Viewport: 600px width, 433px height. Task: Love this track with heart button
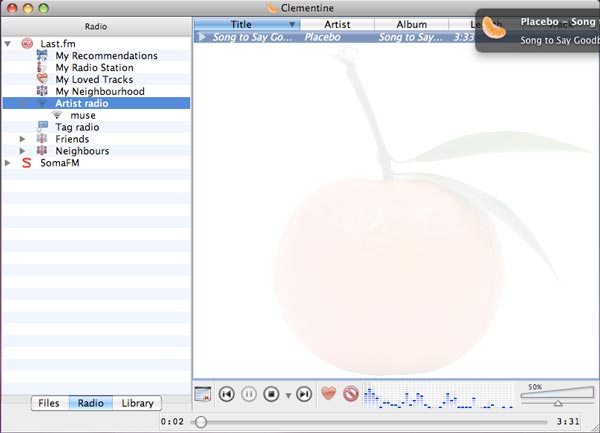pyautogui.click(x=328, y=393)
